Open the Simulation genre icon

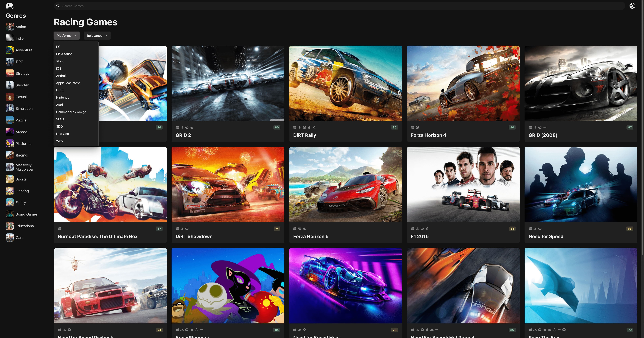coord(10,108)
